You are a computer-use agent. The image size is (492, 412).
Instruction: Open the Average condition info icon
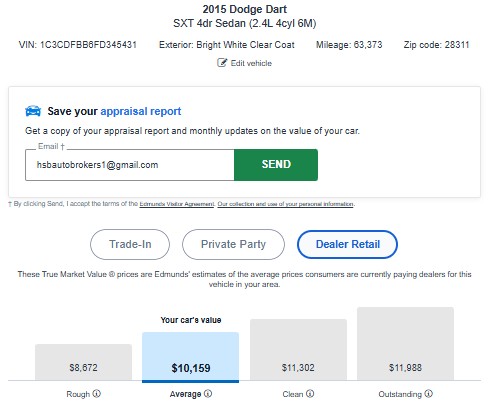point(208,394)
